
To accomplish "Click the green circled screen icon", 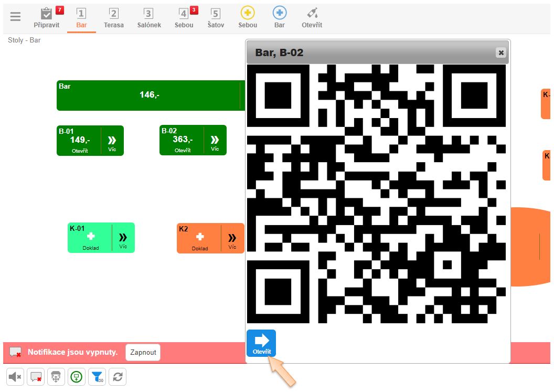I will point(77,377).
